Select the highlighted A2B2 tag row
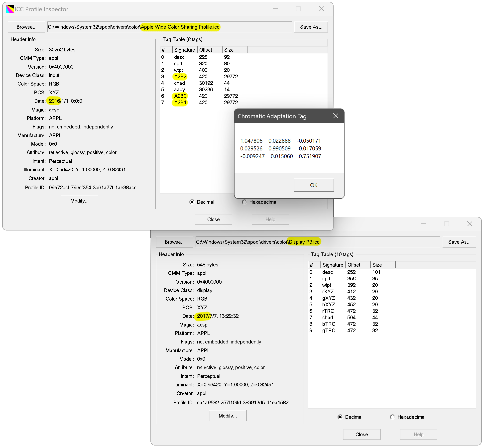 tap(244, 77)
